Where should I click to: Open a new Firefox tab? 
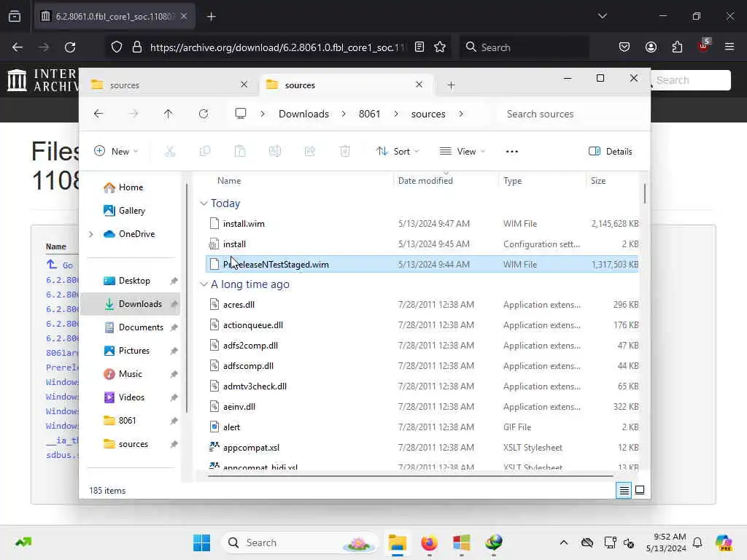(212, 17)
